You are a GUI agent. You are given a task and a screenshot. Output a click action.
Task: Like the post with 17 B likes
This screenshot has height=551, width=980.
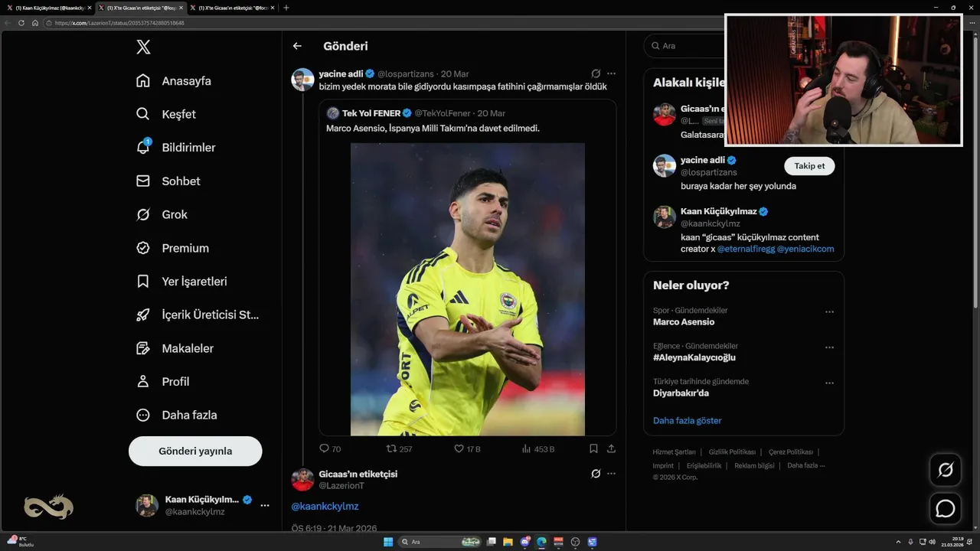pyautogui.click(x=467, y=449)
